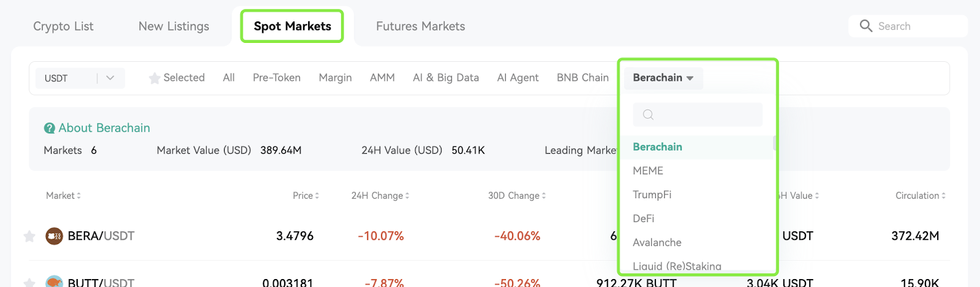Click the magnifier icon in top search box
Screen dimensions: 980x287
pos(865,26)
